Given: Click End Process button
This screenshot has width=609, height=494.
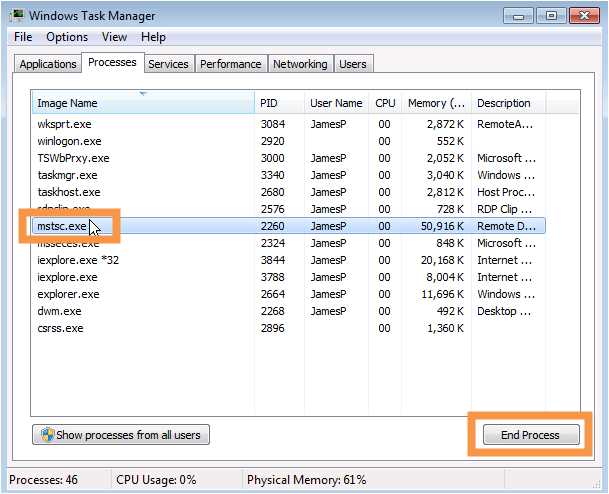Looking at the screenshot, I should coord(531,435).
